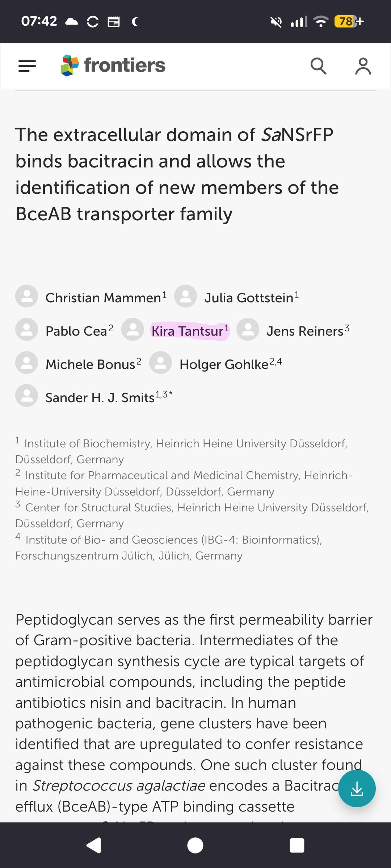Tap highlighted author Kira Tantsur
The width and height of the screenshot is (391, 868).
[188, 331]
